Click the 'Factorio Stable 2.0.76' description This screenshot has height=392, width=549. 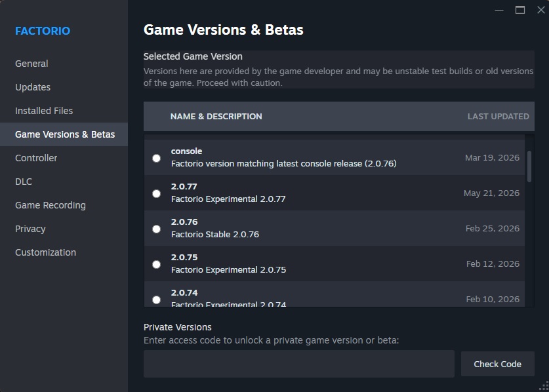coord(215,235)
